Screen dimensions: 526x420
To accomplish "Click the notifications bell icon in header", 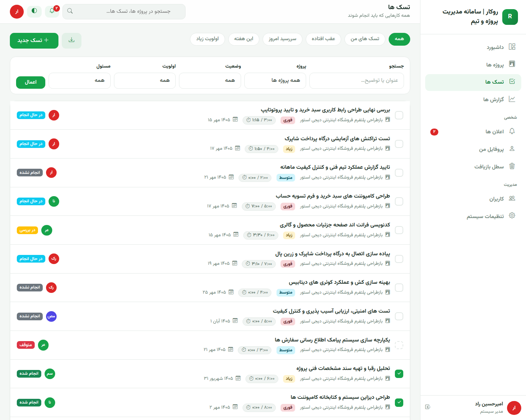I will pos(52,11).
